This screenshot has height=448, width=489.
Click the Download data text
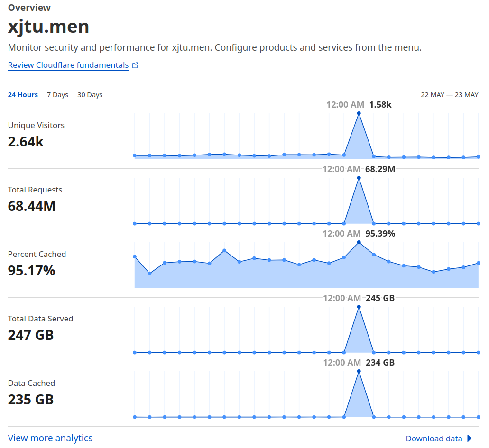click(434, 439)
